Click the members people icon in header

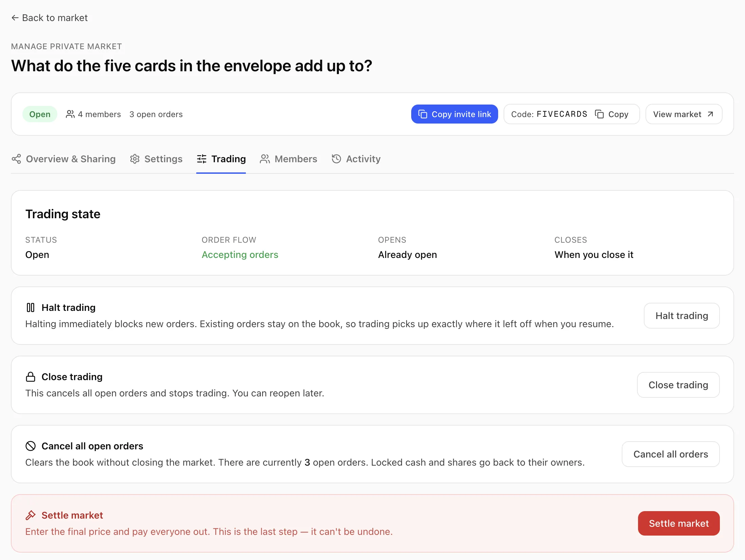70,114
